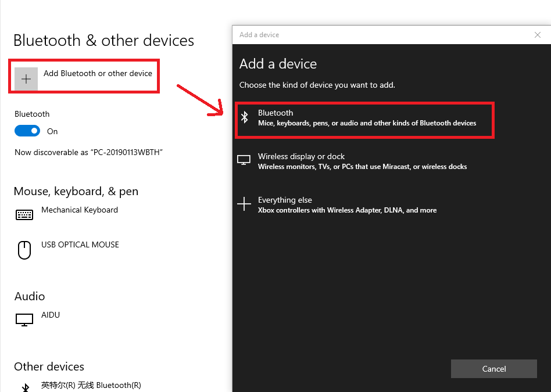551x392 pixels.
Task: Click Add Bluetooth or other device label
Action: tap(98, 73)
